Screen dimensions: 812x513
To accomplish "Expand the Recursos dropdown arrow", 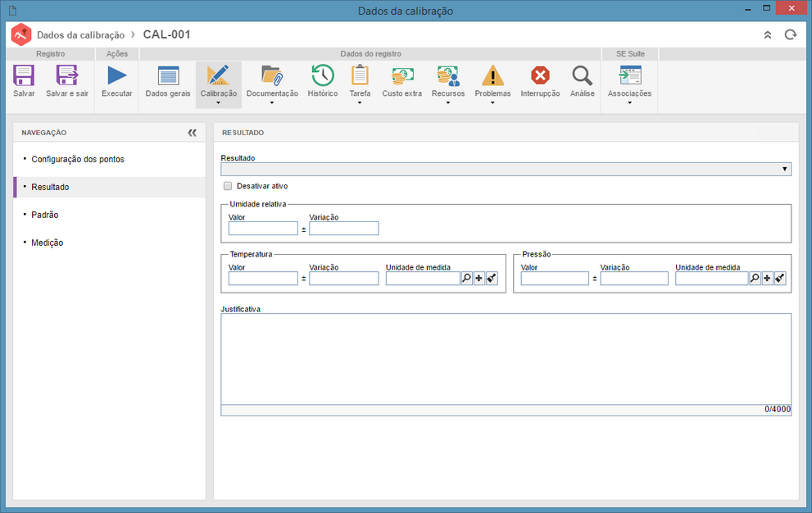I will 448,102.
